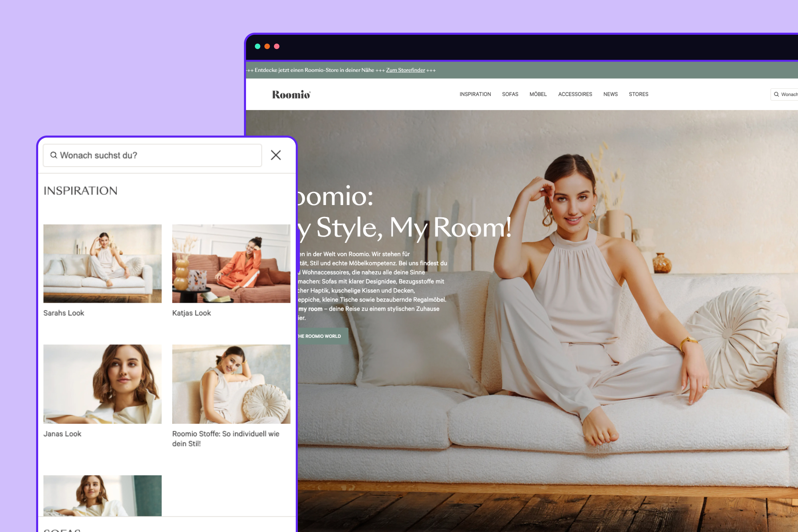Click the desktop search magnifier icon

click(x=776, y=94)
